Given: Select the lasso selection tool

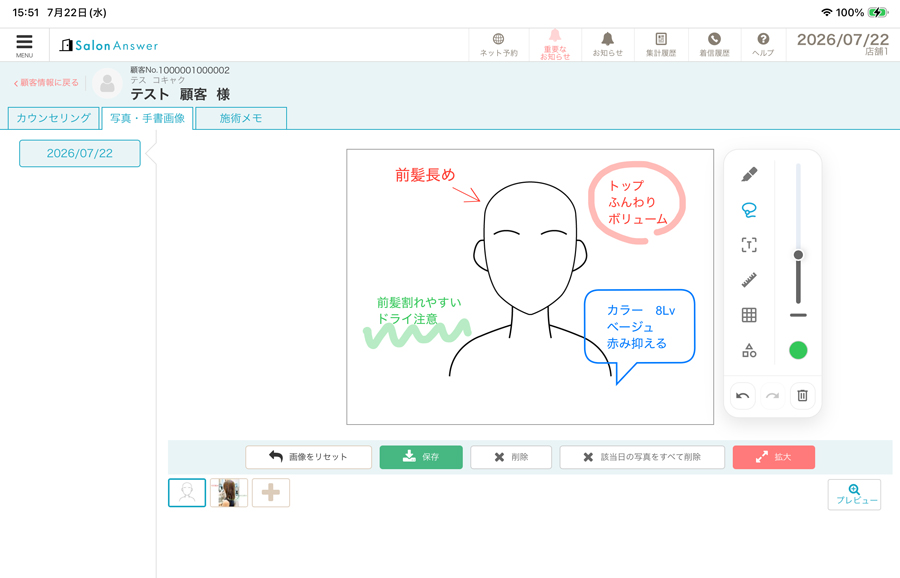Looking at the screenshot, I should tap(749, 210).
